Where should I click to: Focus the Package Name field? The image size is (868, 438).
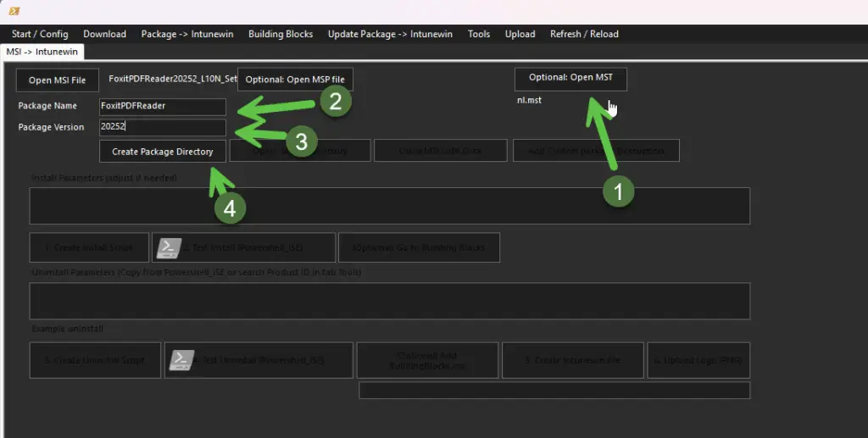162,107
